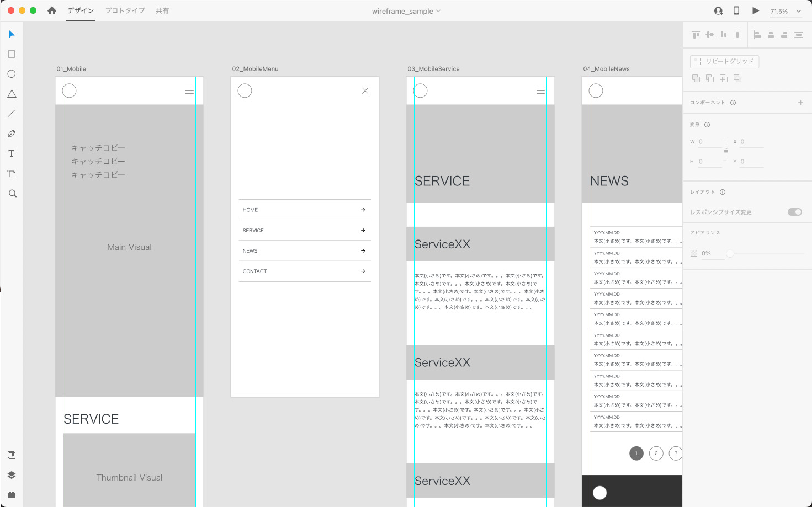The width and height of the screenshot is (812, 507).
Task: Select the 01_Mobile artboard label
Action: pos(71,69)
